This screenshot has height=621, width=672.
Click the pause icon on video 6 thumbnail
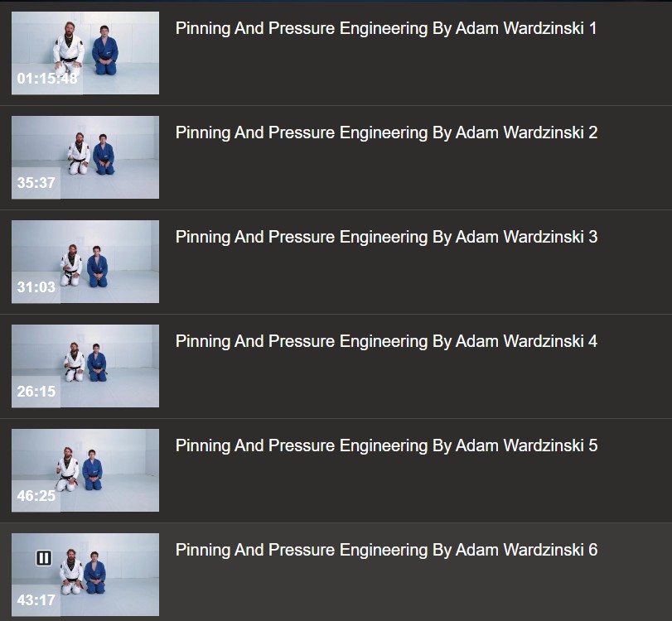[44, 558]
